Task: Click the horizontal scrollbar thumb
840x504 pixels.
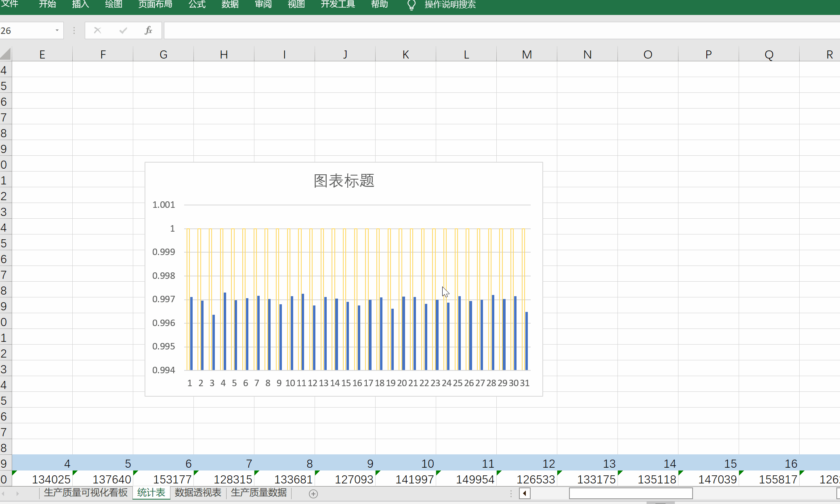Action: [x=630, y=493]
